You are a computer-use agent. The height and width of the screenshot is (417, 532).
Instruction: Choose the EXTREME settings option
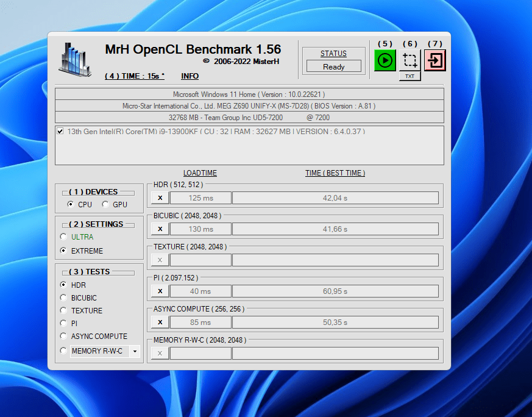63,251
